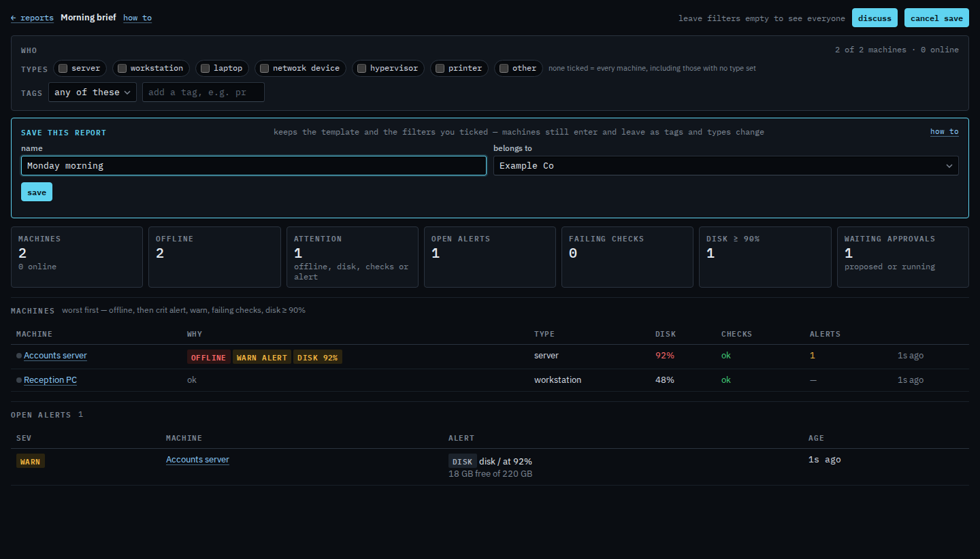Click the DISK tag in the alert row
The width and height of the screenshot is (980, 559).
pyautogui.click(x=463, y=461)
